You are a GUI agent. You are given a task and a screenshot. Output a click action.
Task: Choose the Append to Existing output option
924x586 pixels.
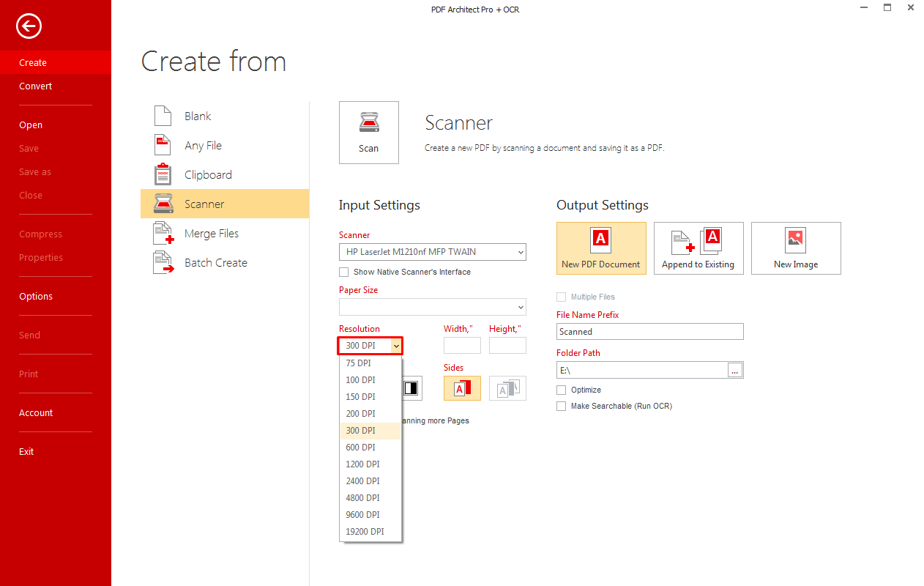pos(698,248)
